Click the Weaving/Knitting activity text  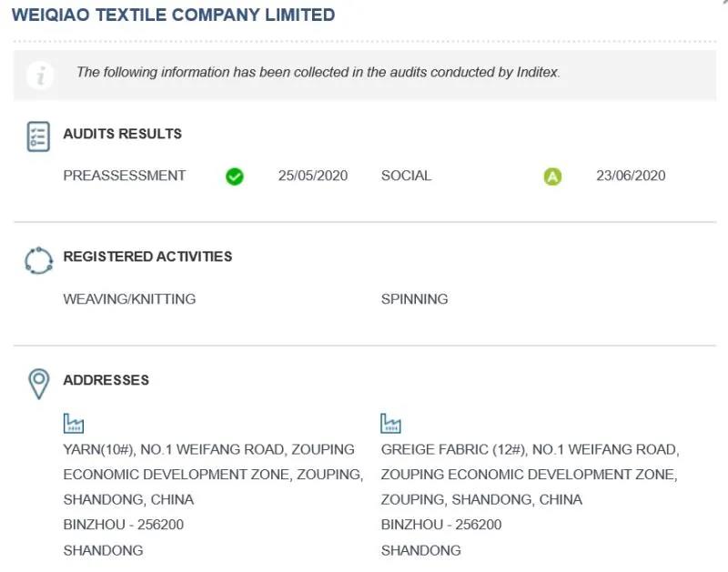pos(129,299)
